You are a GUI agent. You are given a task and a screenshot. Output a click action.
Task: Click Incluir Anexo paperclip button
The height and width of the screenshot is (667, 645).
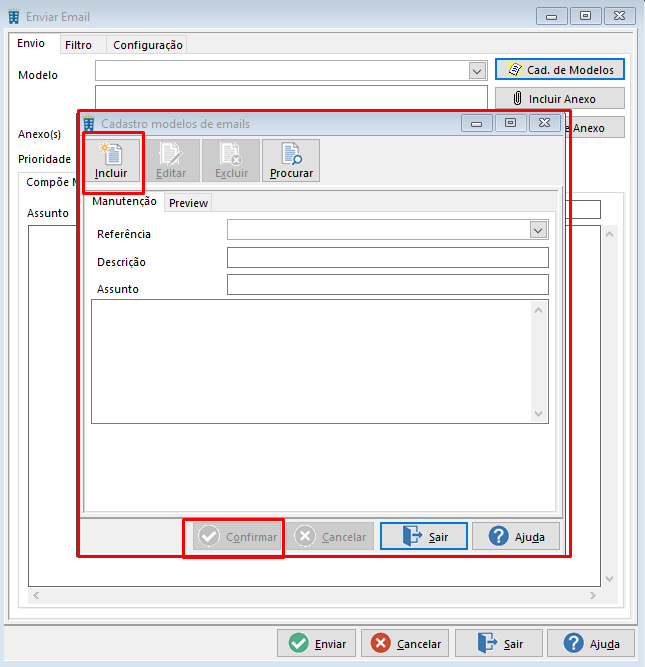(560, 98)
